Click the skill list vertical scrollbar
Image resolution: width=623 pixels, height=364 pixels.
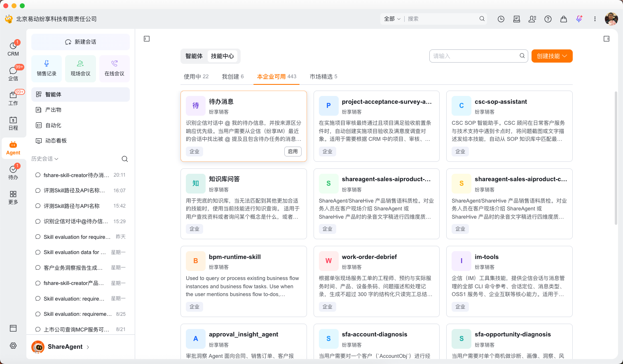(616, 158)
